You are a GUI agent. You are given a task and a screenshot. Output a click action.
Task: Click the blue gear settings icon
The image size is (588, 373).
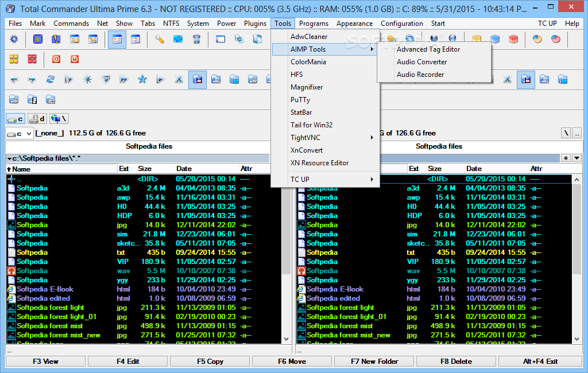point(14,39)
